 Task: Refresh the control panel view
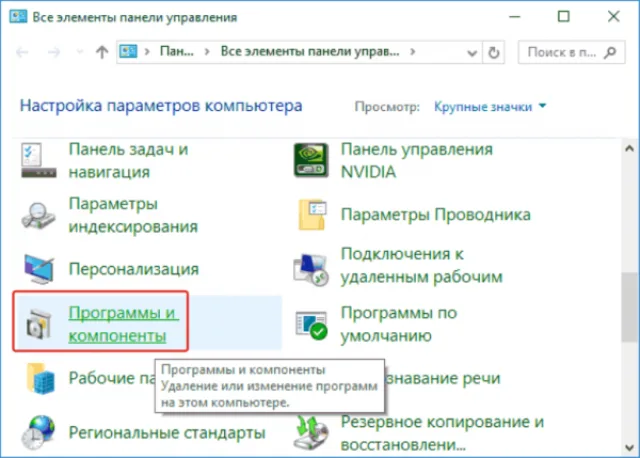(494, 52)
